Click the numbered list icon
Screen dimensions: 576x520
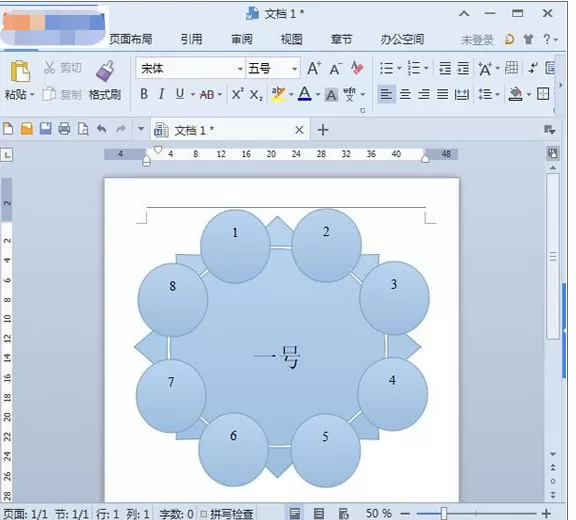(x=414, y=68)
